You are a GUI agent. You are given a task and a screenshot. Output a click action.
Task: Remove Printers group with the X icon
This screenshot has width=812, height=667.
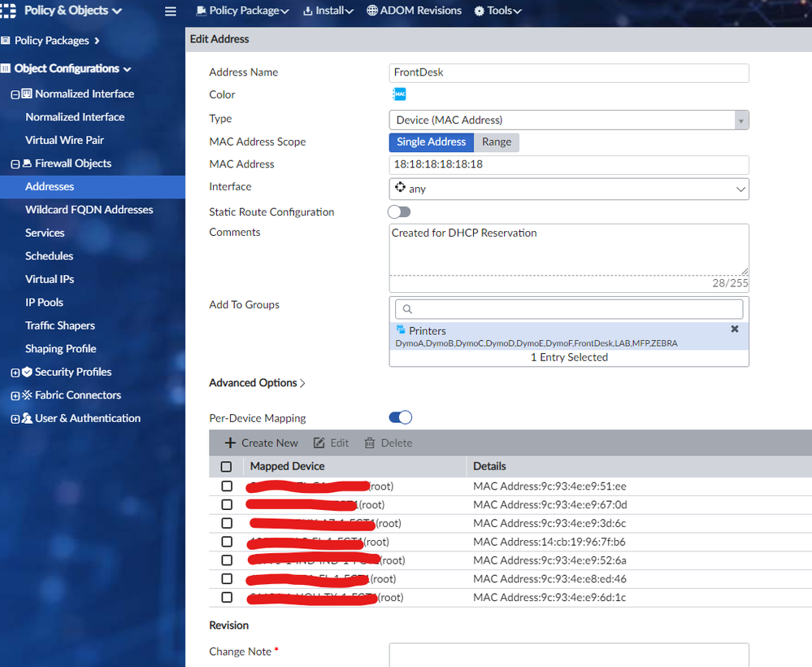pyautogui.click(x=735, y=329)
